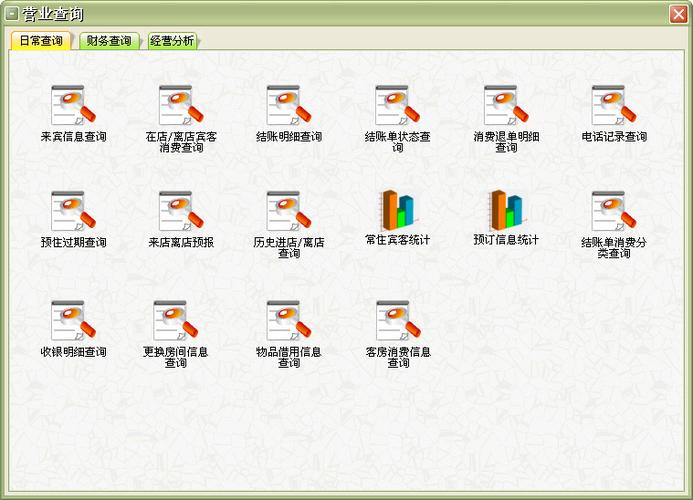Viewport: 693px width, 500px height.
Task: Open 客房消费信息查询 icon
Action: 398,321
